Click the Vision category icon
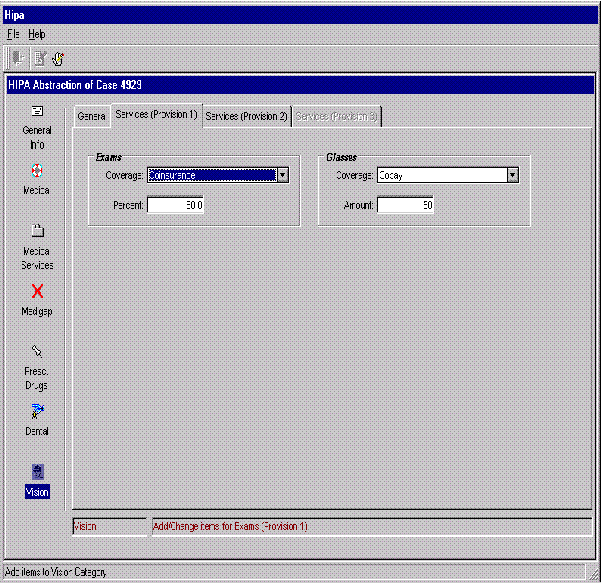 click(x=37, y=472)
